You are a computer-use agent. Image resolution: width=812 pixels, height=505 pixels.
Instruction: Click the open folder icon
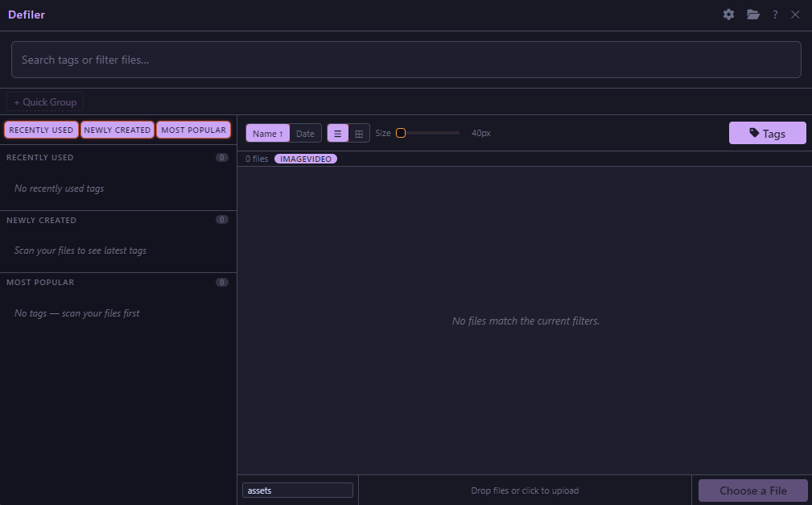pyautogui.click(x=752, y=14)
